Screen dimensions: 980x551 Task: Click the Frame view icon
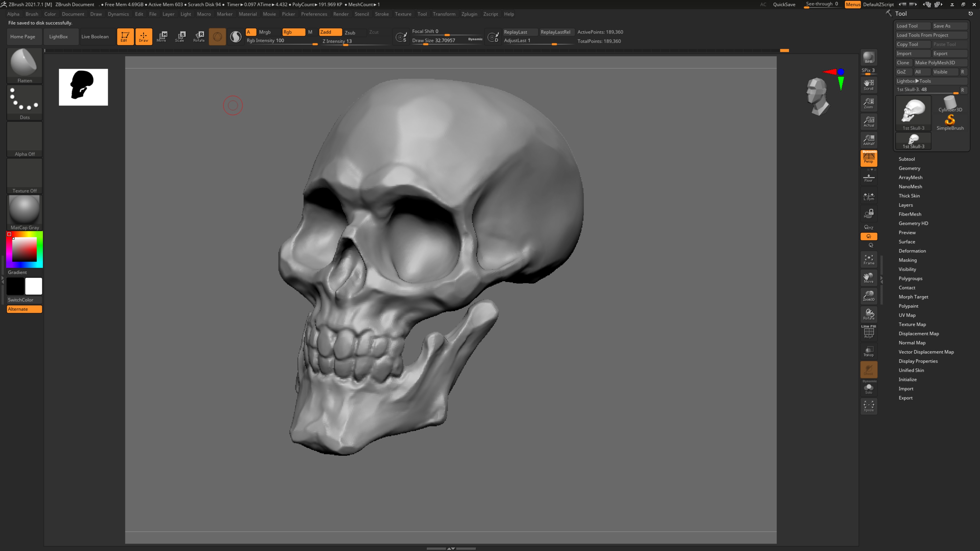[868, 260]
